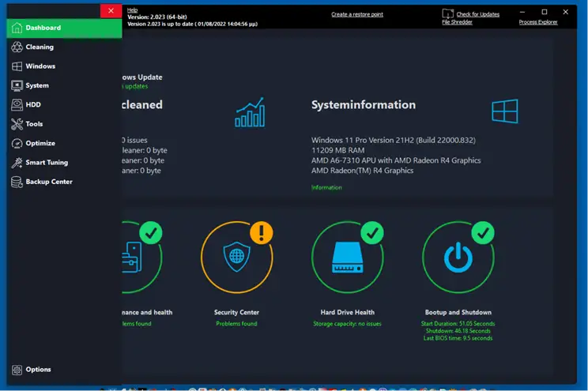Image resolution: width=588 pixels, height=391 pixels.
Task: Click the bar chart statistics icon
Action: 250,112
